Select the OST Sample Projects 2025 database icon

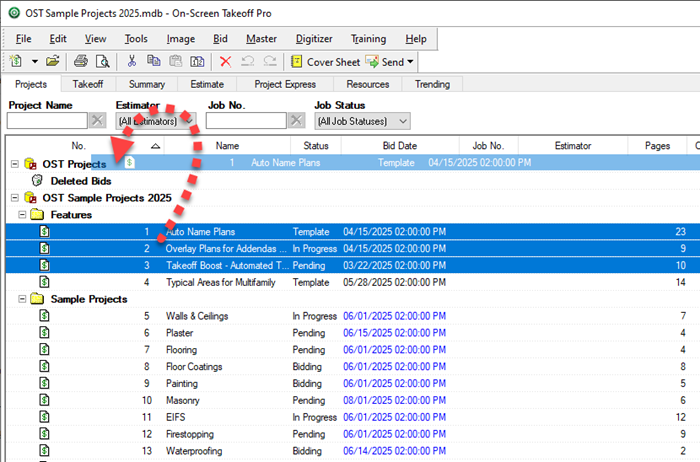[x=31, y=197]
